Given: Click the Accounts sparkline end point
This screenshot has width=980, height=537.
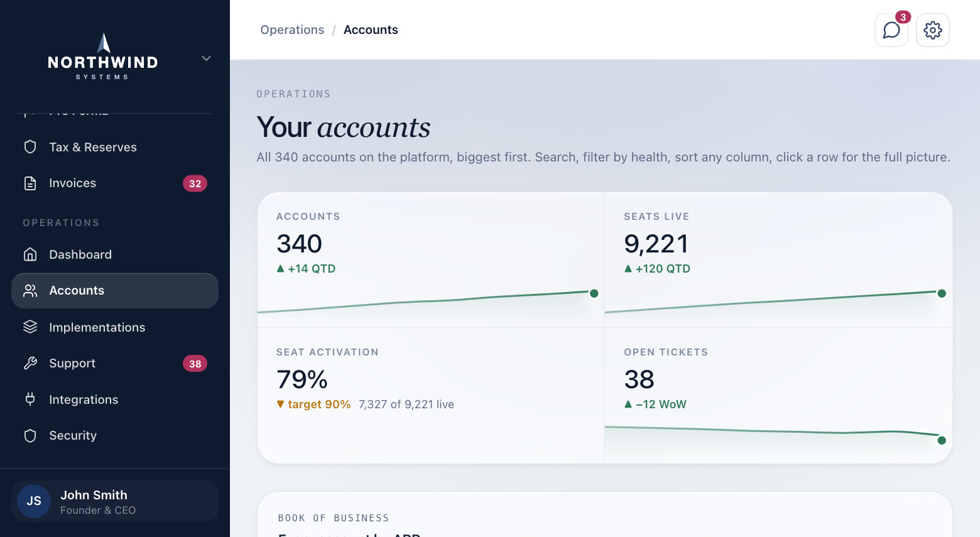Looking at the screenshot, I should click(x=594, y=293).
